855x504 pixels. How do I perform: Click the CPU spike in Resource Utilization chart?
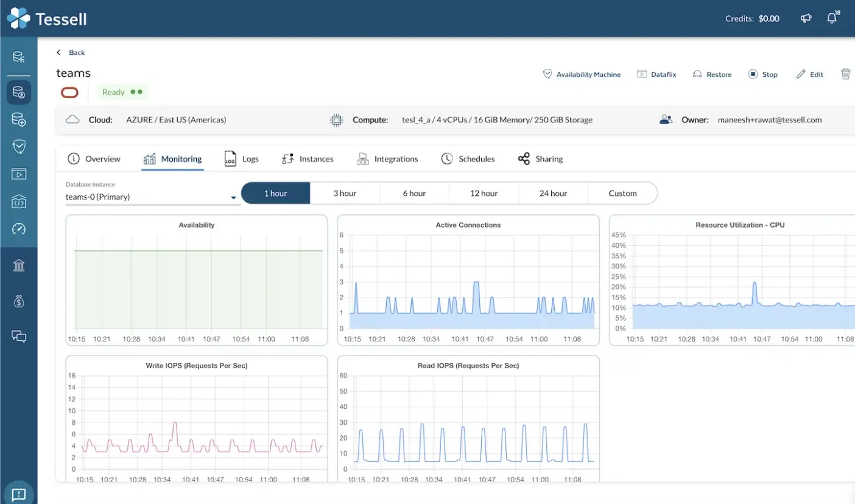coord(754,284)
